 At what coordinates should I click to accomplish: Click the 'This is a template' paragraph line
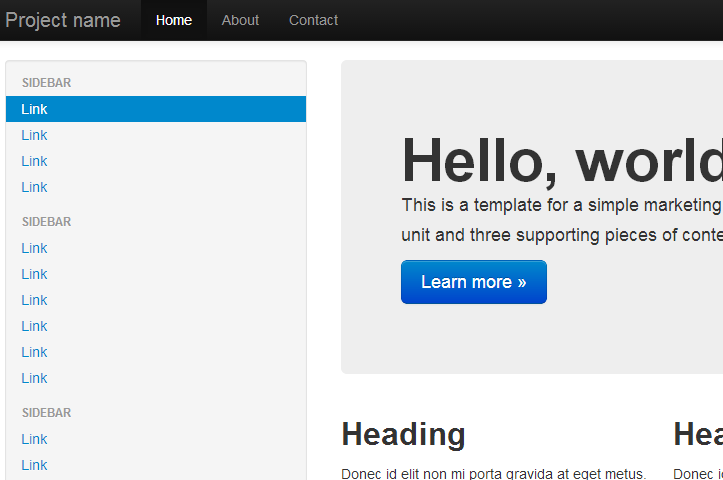coord(562,205)
